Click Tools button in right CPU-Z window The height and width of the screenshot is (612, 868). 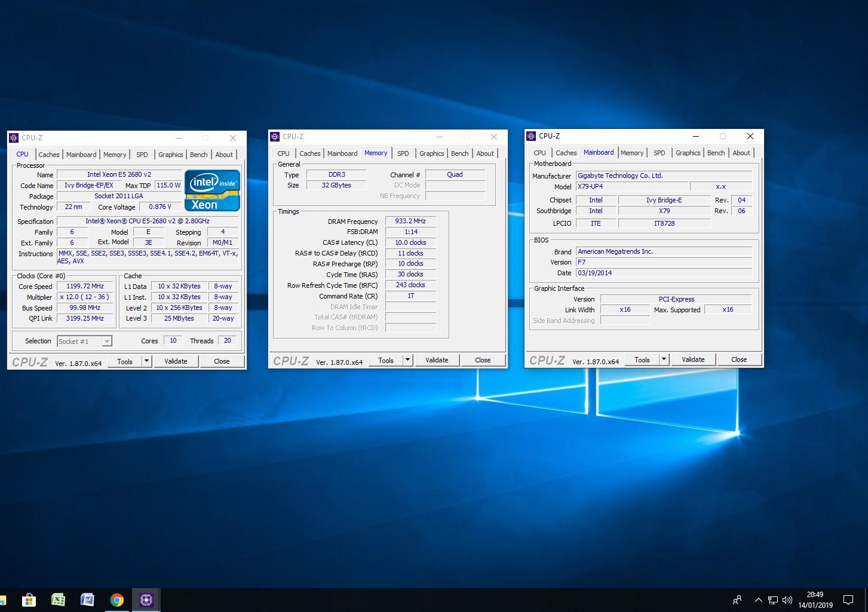[642, 359]
